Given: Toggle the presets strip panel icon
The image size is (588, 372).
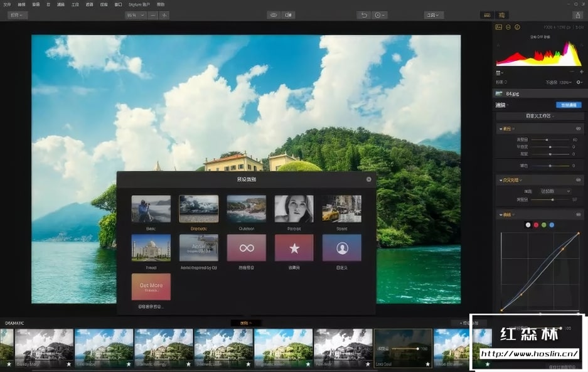Looking at the screenshot, I should (x=487, y=15).
